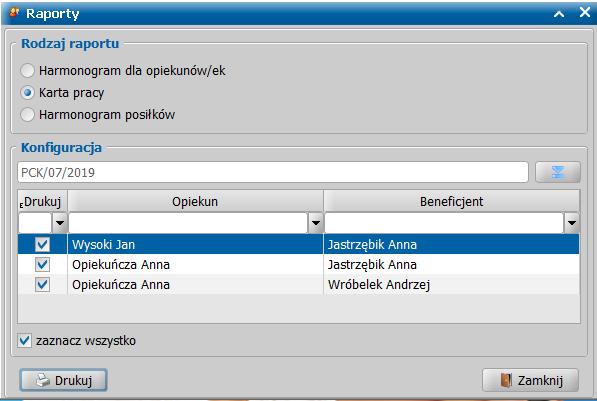Click the clear filter icon beside PCK/07/2019
This screenshot has width=597, height=401.
click(558, 172)
